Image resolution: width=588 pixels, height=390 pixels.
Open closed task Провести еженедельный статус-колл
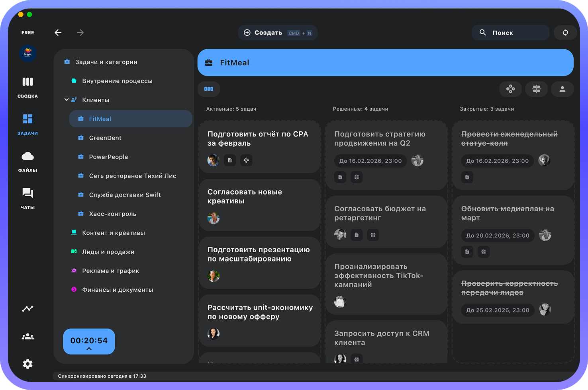pos(514,155)
